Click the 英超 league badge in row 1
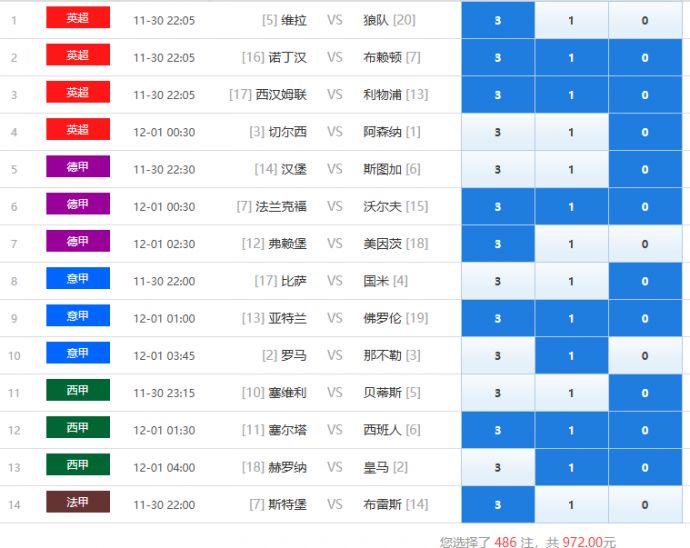 78,18
